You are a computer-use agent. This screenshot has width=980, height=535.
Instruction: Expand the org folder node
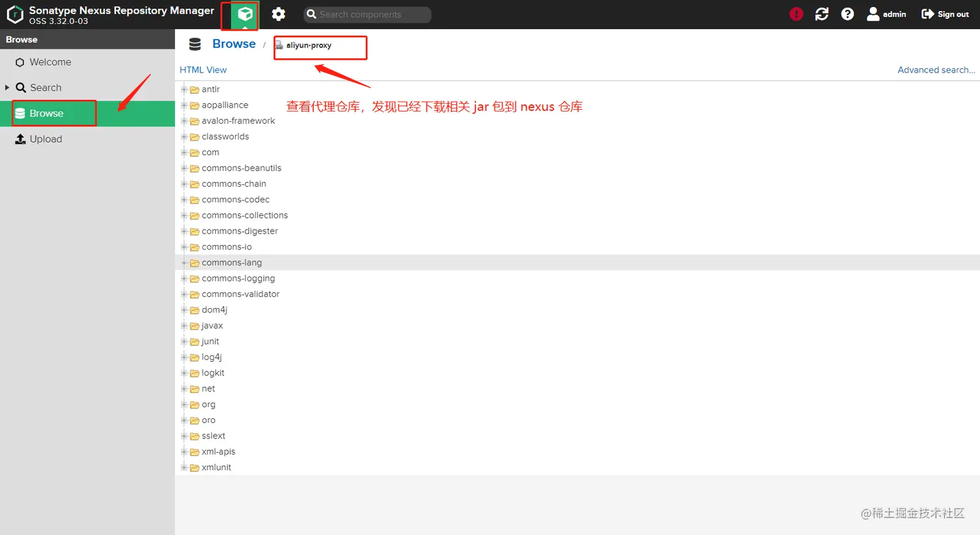click(184, 405)
